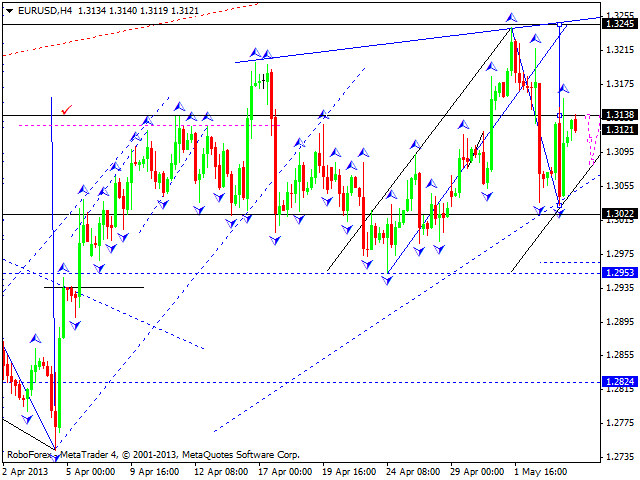Click the 1.3245 price level label
640x480 pixels.
coord(619,24)
